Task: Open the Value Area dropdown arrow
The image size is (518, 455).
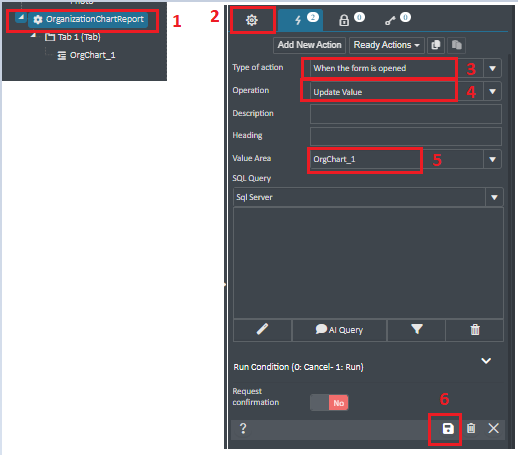Action: (492, 159)
